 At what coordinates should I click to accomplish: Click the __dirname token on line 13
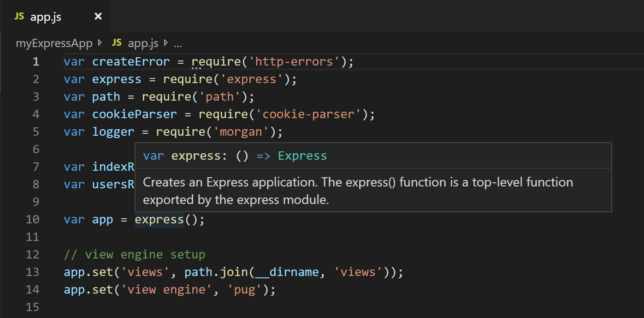[x=288, y=272]
